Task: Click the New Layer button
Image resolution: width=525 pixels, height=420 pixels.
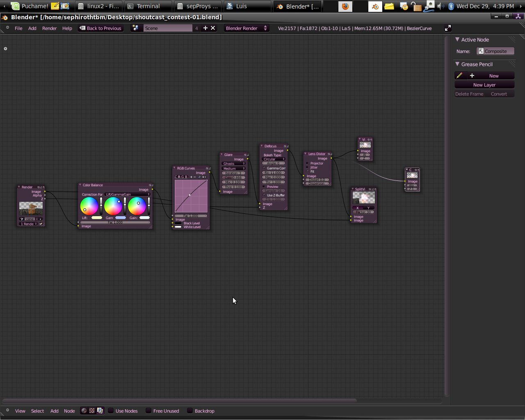Action: click(x=484, y=85)
